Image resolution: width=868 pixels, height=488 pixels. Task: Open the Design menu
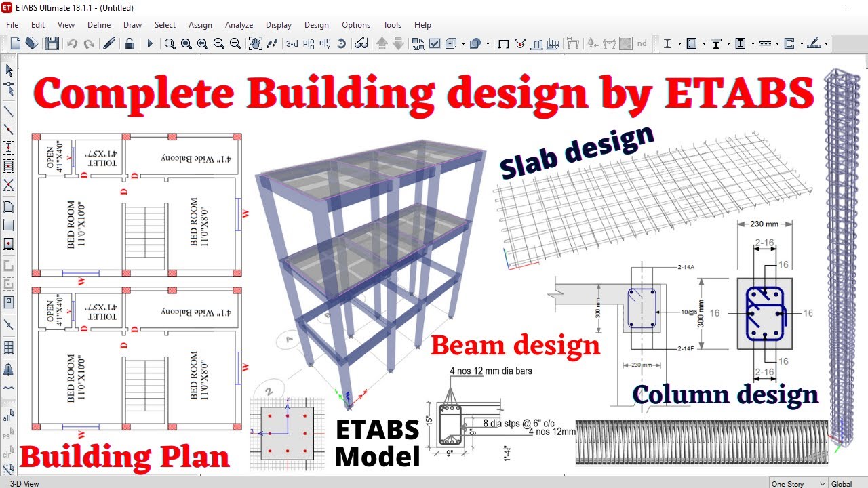[317, 25]
